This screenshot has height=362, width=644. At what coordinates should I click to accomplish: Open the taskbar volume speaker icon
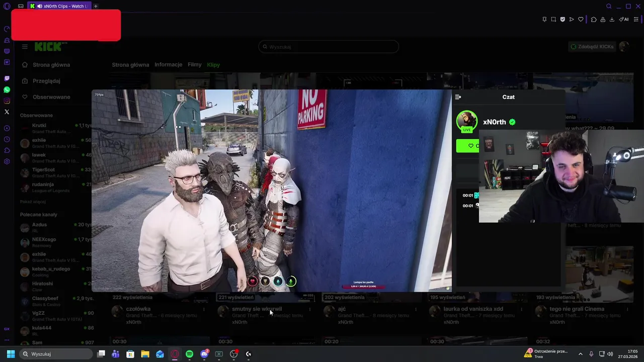point(610,354)
